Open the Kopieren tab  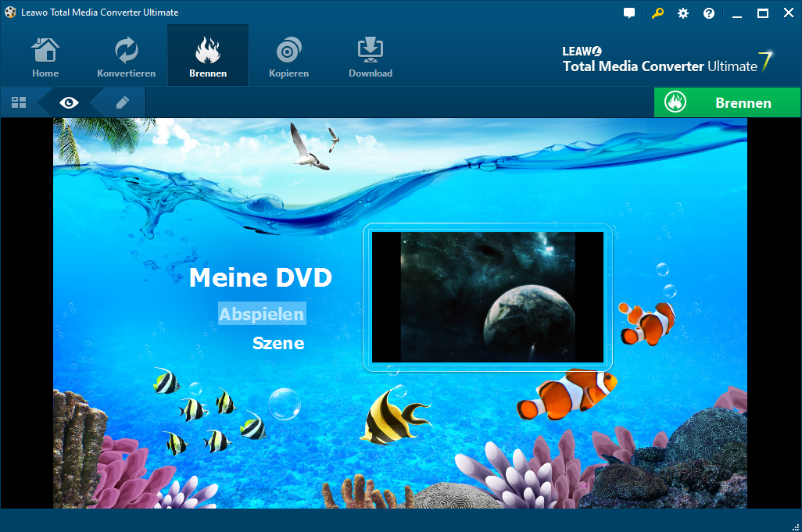pyautogui.click(x=289, y=56)
